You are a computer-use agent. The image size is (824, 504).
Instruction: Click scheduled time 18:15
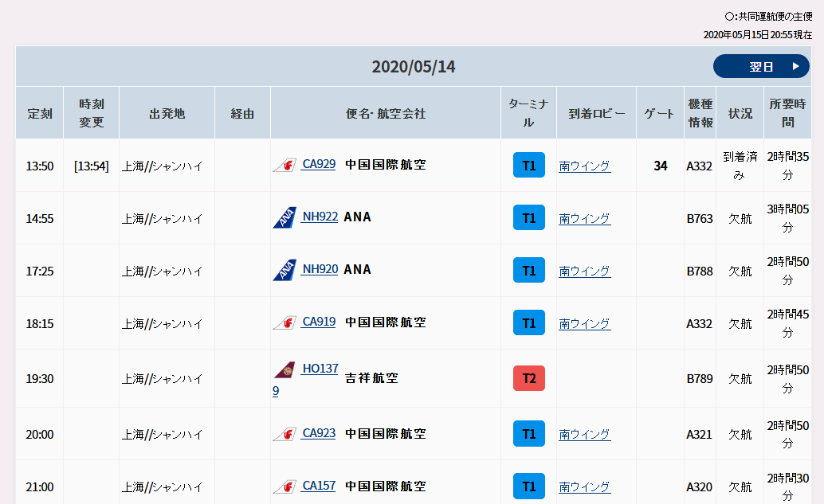40,324
